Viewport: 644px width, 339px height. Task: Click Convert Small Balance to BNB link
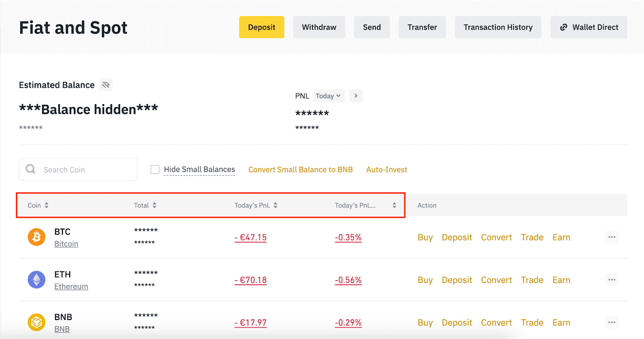(300, 169)
